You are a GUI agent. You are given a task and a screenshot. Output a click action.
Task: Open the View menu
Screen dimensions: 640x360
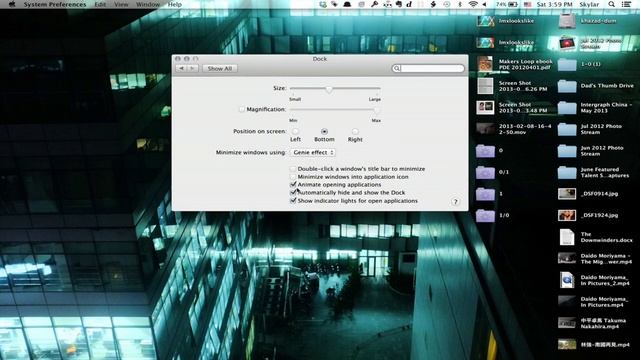121,4
